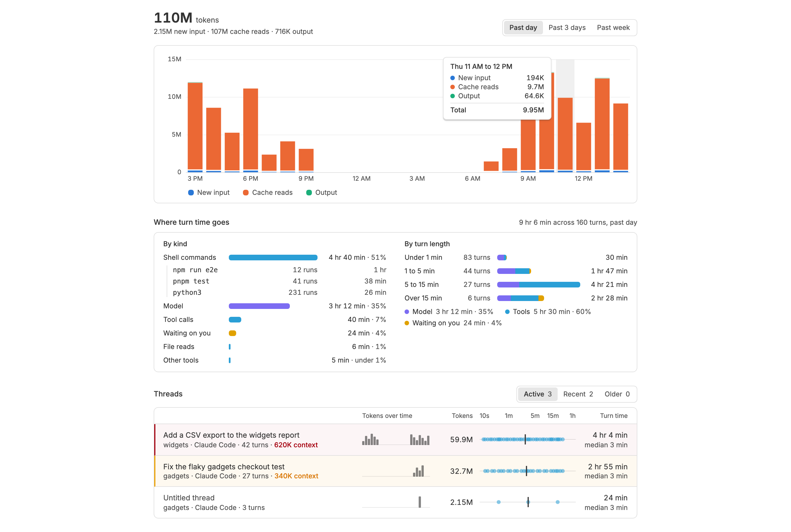The image size is (791, 532).
Task: Click Model 3 hr 12 min legend item
Action: (x=449, y=312)
